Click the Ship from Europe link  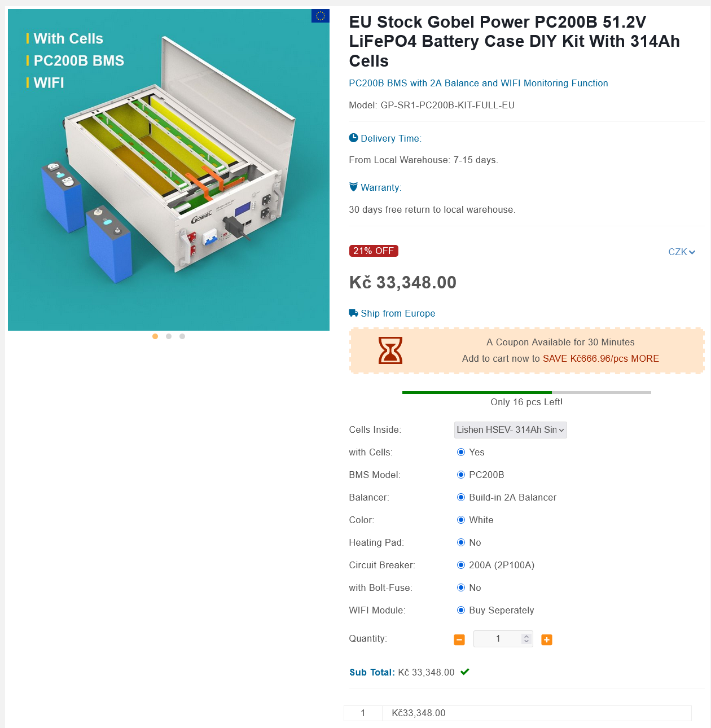tap(398, 313)
